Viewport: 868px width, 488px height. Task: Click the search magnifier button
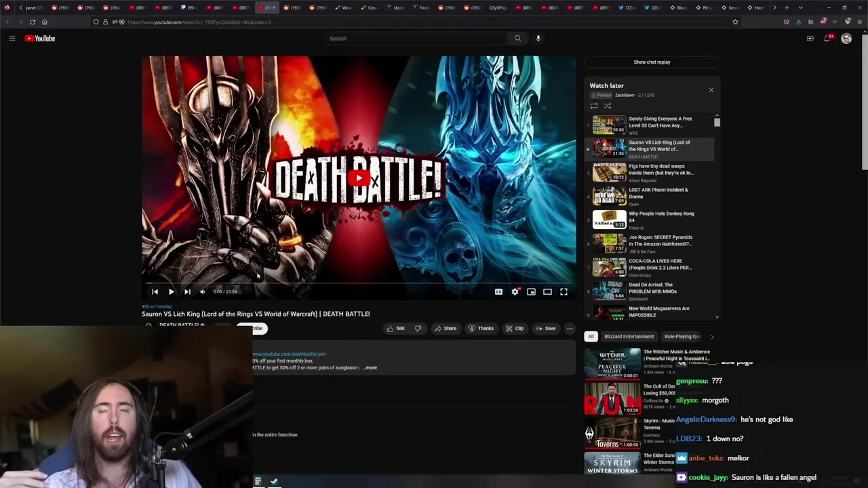tap(518, 39)
